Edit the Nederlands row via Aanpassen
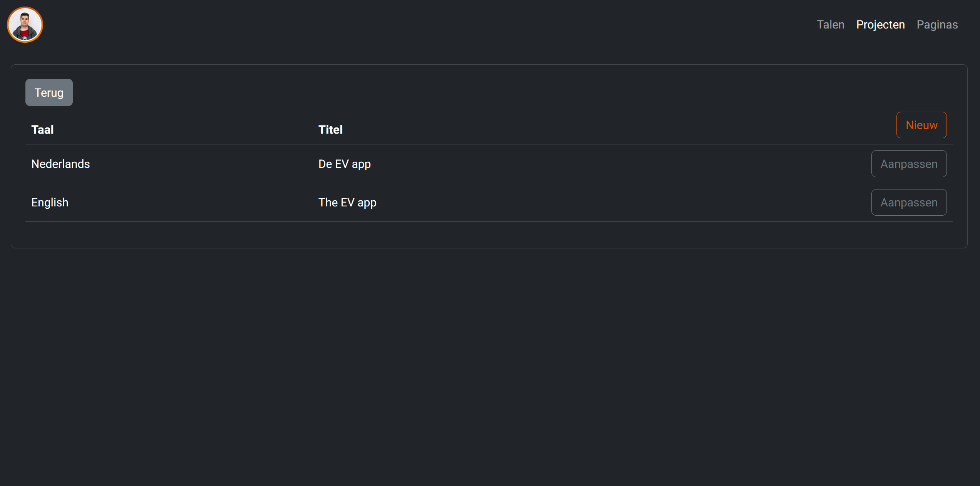Image resolution: width=980 pixels, height=486 pixels. (909, 164)
